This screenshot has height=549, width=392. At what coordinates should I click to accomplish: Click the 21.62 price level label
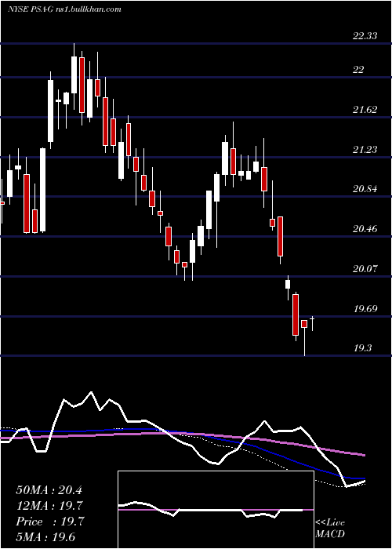[x=365, y=110]
